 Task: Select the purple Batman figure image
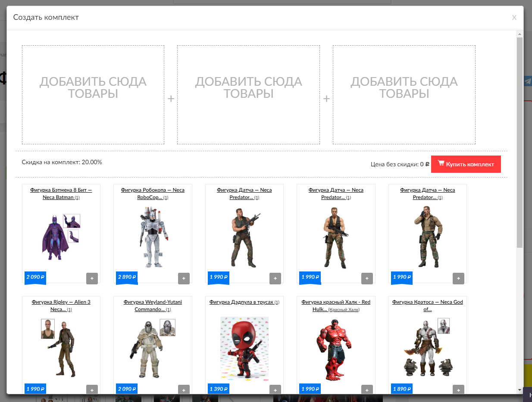tap(61, 236)
